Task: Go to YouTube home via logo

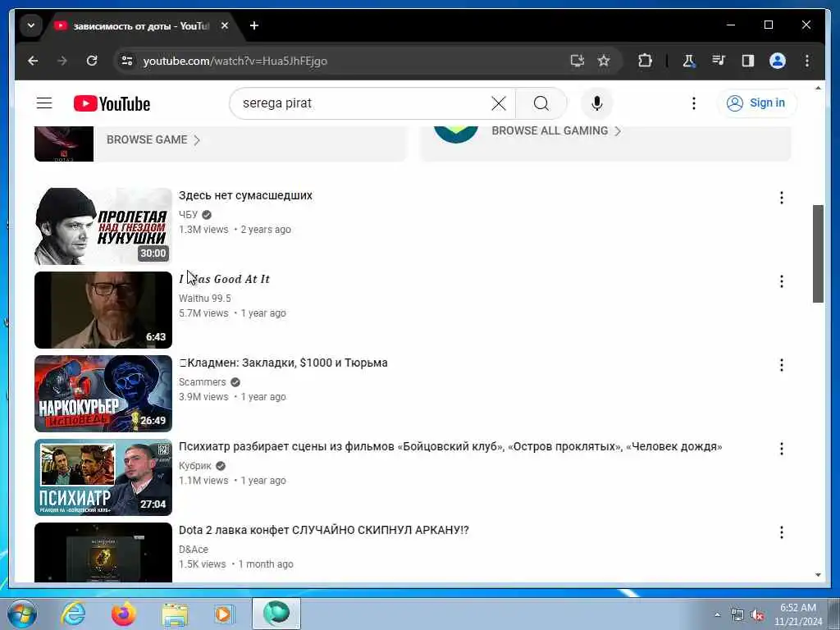Action: click(112, 103)
